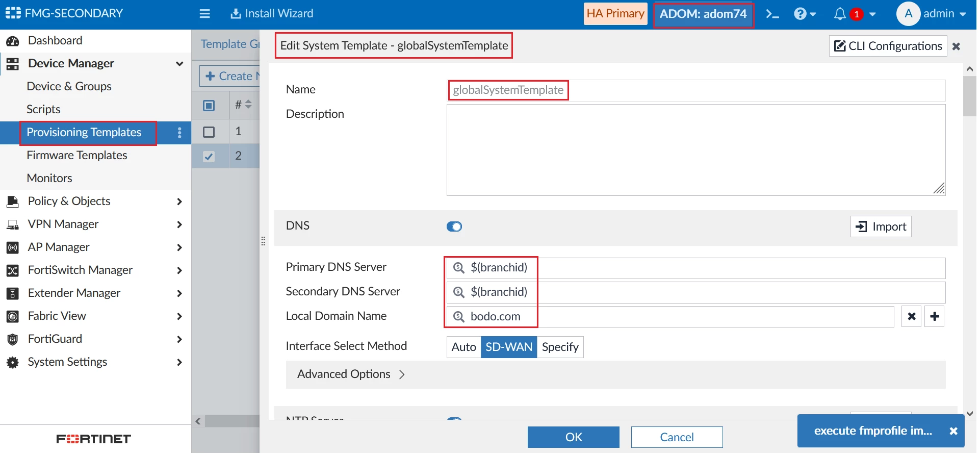980x454 pixels.
Task: Remove the Local Domain Name entry
Action: pos(912,316)
